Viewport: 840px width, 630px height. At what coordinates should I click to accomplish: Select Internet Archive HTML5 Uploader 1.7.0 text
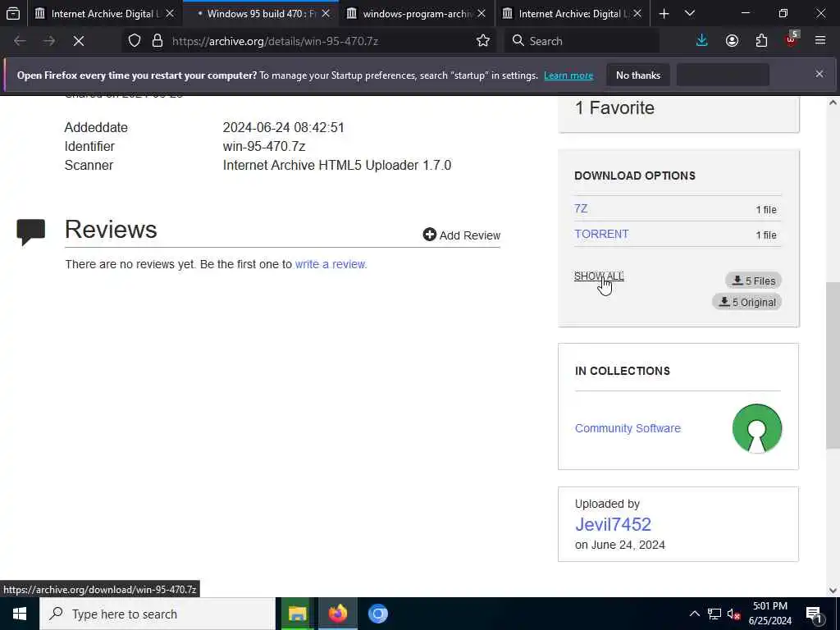337,165
